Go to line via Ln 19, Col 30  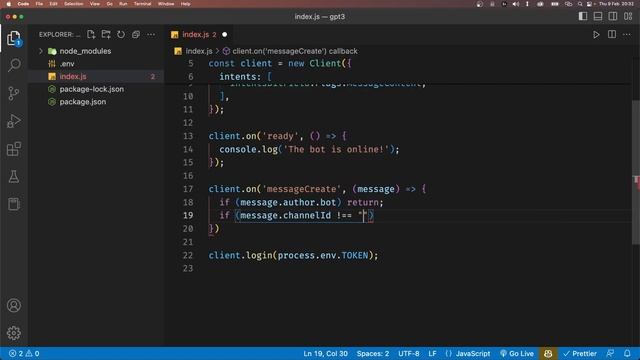point(325,353)
